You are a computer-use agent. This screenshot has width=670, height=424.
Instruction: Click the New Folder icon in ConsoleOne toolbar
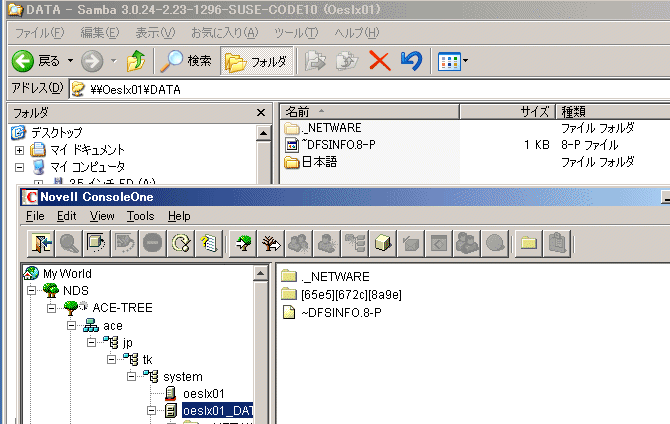529,244
